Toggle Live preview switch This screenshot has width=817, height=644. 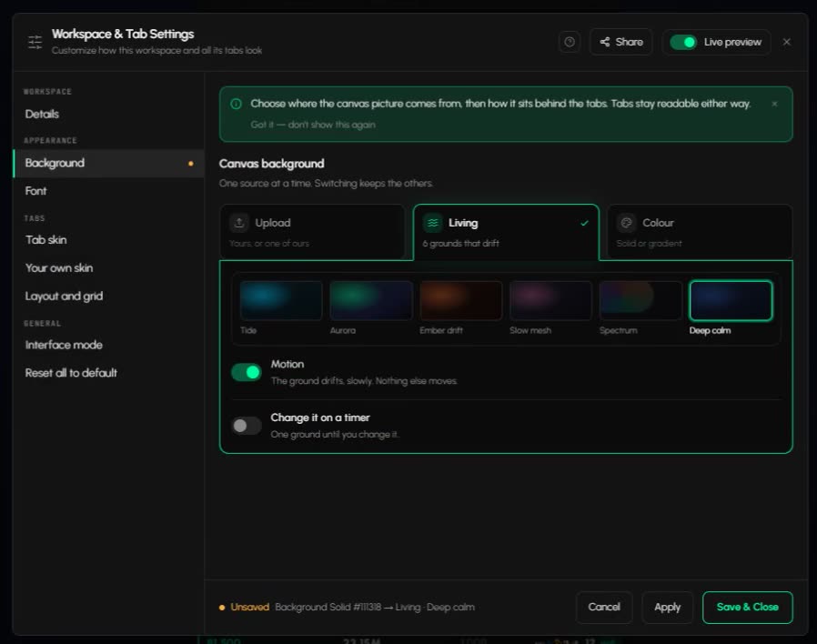pyautogui.click(x=683, y=42)
